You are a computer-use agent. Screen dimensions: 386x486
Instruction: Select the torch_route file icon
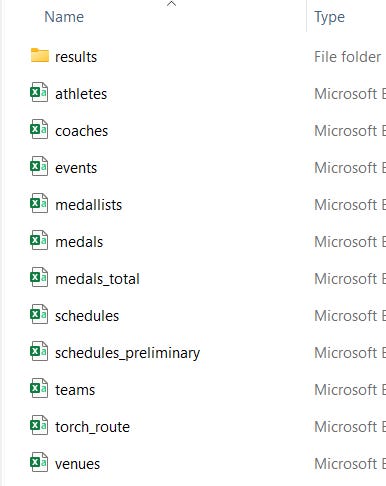click(39, 425)
